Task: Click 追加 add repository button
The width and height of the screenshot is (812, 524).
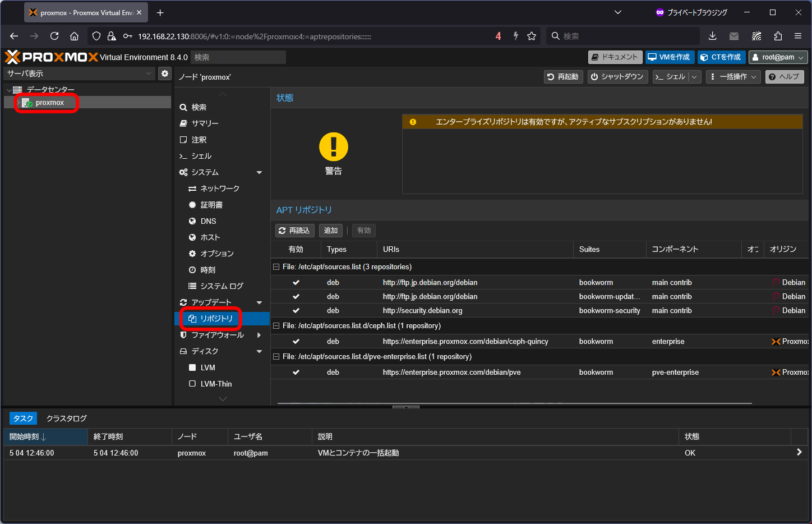Action: point(331,231)
